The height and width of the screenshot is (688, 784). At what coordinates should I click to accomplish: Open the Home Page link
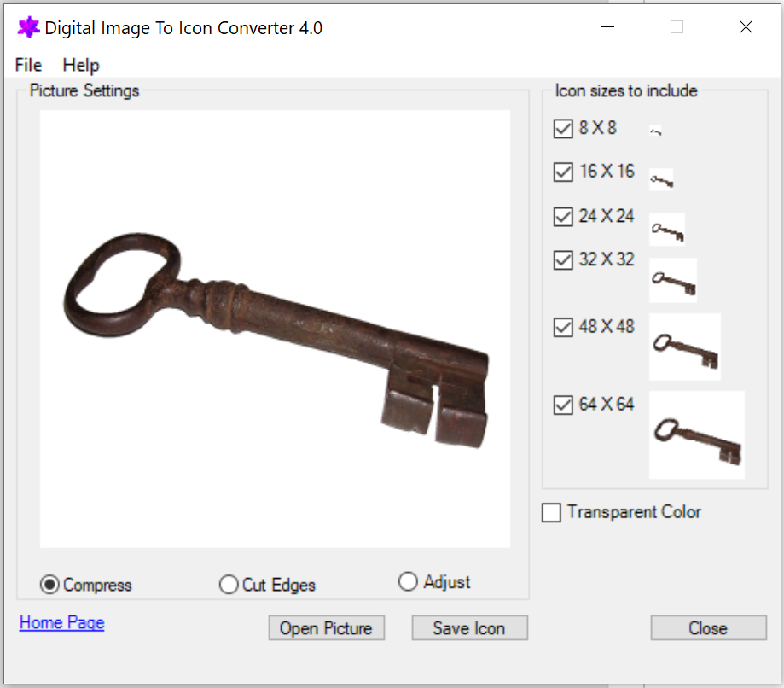click(61, 622)
